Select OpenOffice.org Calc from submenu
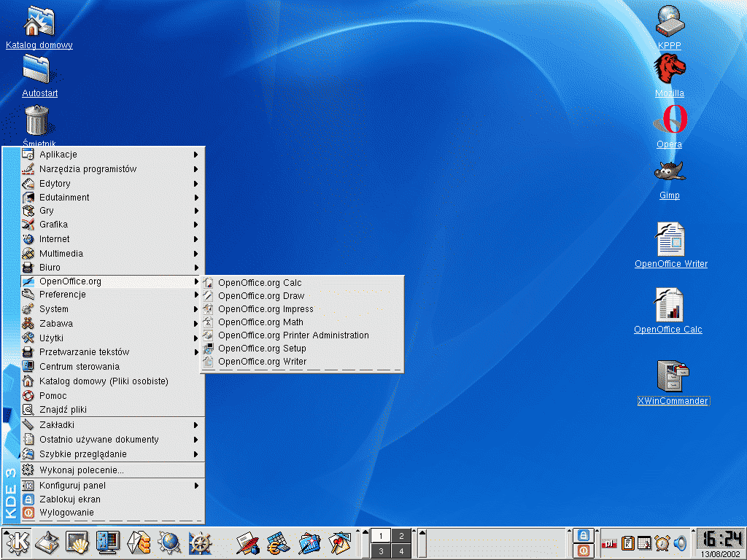The width and height of the screenshot is (747, 560). (302, 282)
